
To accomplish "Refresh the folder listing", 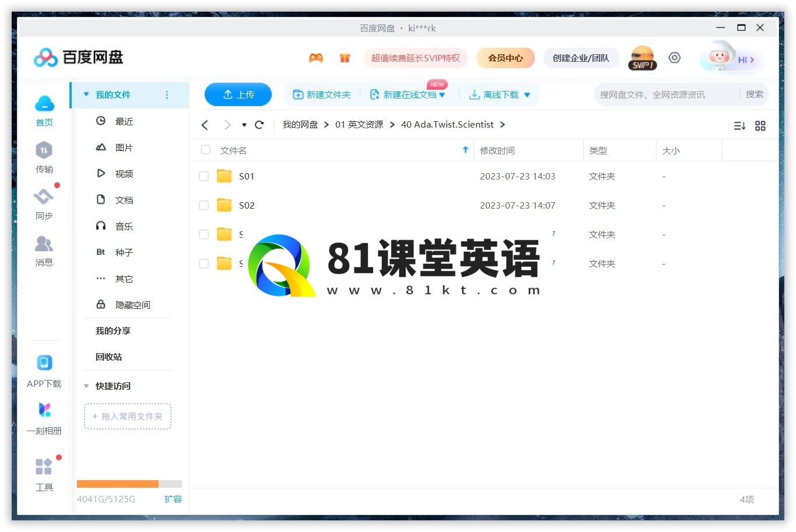I will [x=260, y=125].
